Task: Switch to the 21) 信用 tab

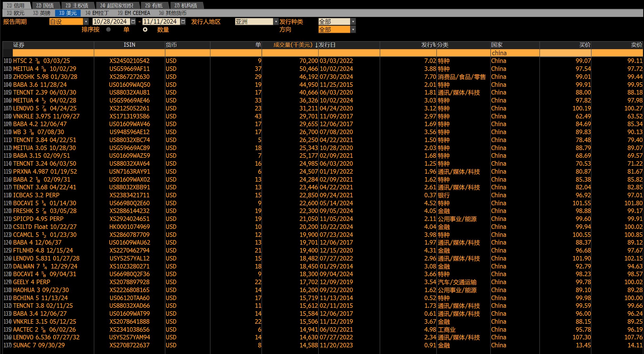Action: pyautogui.click(x=16, y=5)
